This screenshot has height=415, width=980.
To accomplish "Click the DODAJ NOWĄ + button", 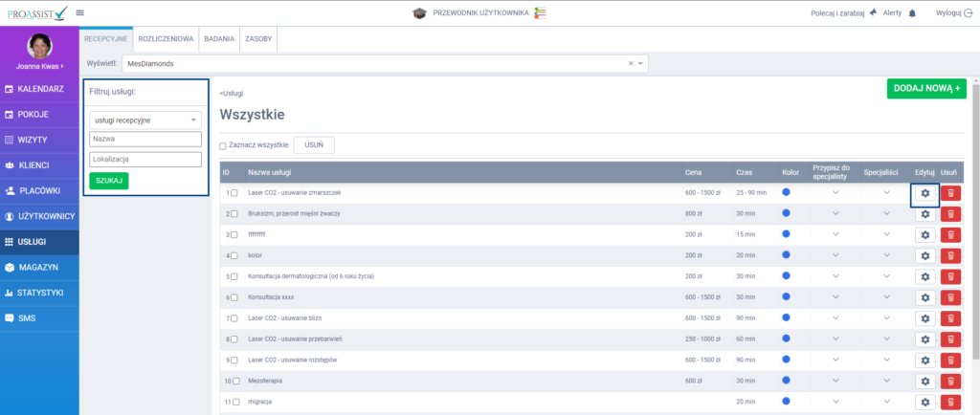I will pyautogui.click(x=926, y=88).
